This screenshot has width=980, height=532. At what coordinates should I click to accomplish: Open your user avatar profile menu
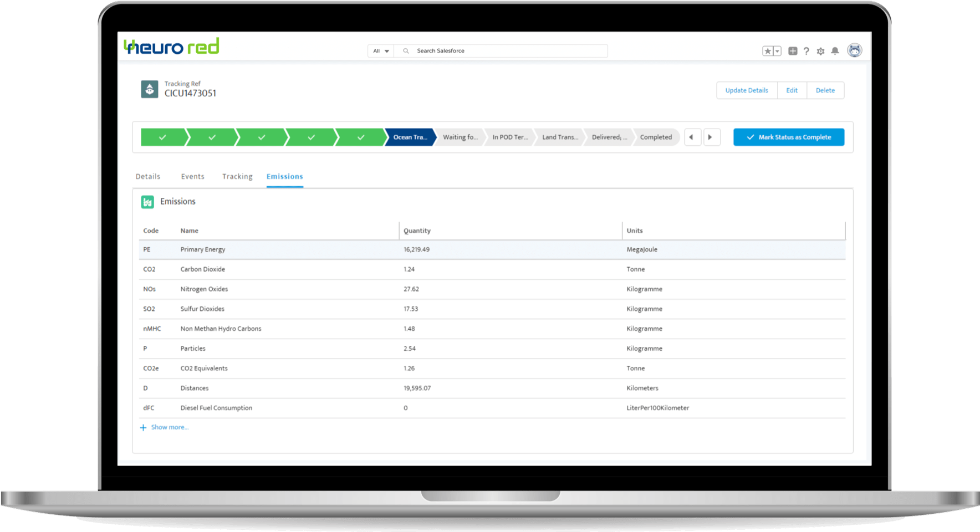click(x=854, y=50)
